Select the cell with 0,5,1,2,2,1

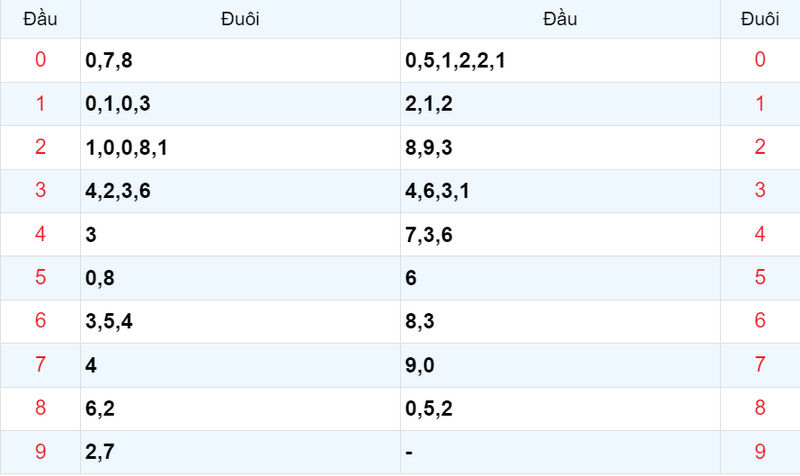[x=560, y=60]
